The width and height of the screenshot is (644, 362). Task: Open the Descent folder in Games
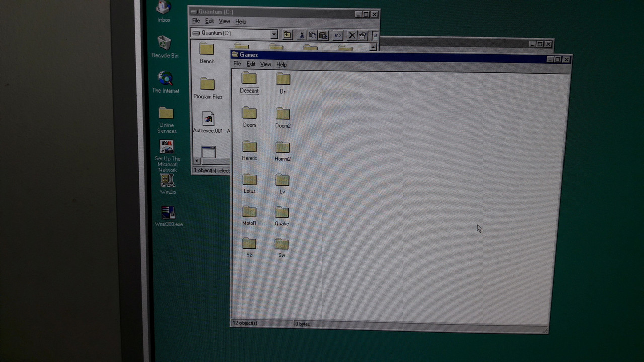click(x=249, y=83)
